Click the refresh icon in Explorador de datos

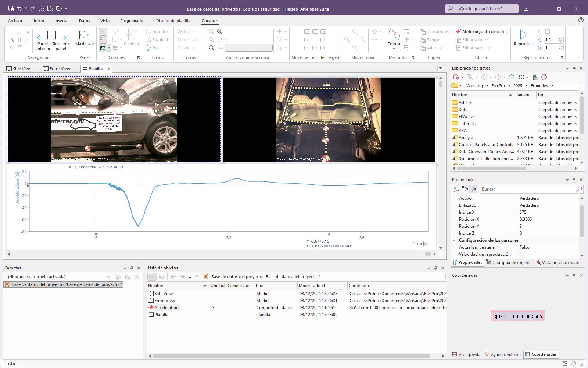coord(511,77)
